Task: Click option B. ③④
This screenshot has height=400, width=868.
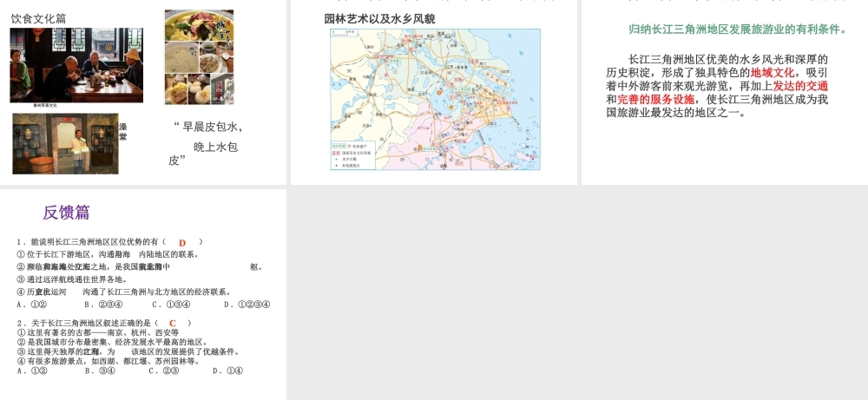Action: (100, 370)
